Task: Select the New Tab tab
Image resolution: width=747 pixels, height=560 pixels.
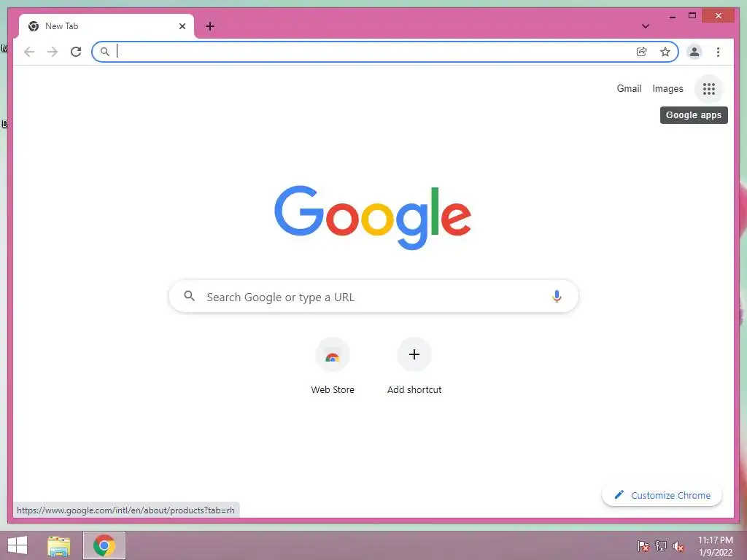Action: pos(107,26)
